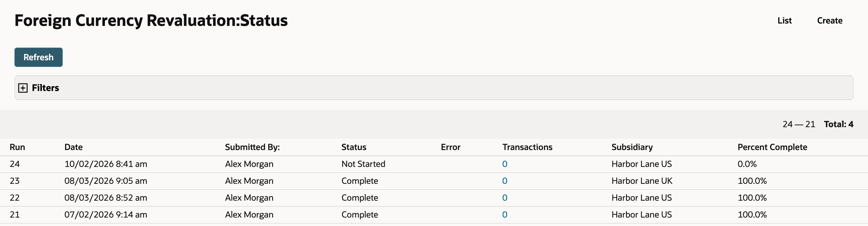
Task: Click date 08/03/2026 9:05 am
Action: click(106, 181)
